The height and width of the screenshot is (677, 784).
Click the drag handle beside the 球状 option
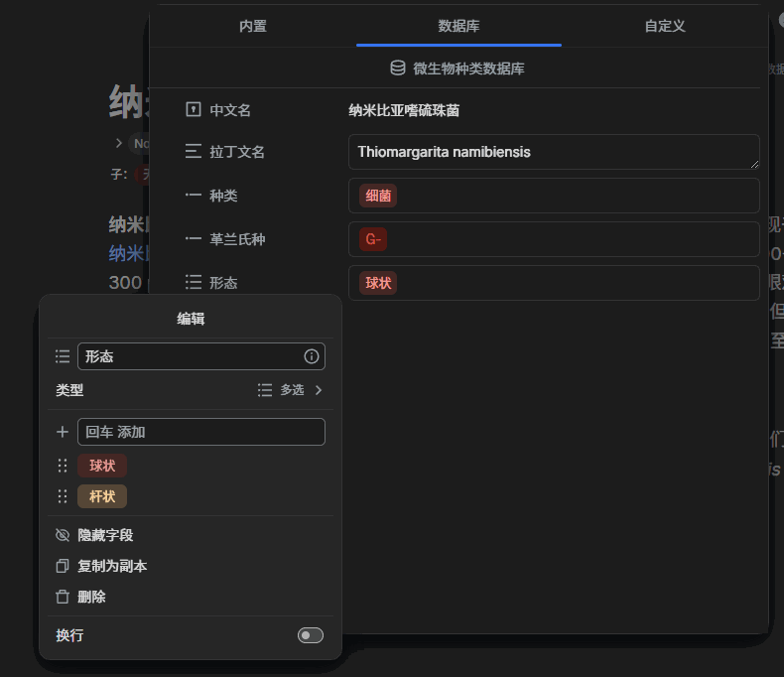point(63,466)
